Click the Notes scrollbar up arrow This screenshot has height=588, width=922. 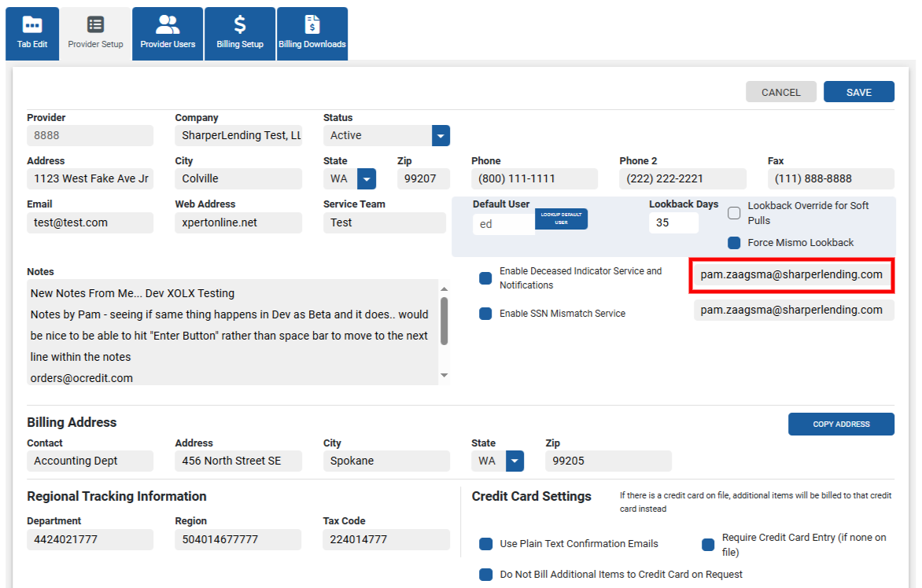point(444,289)
